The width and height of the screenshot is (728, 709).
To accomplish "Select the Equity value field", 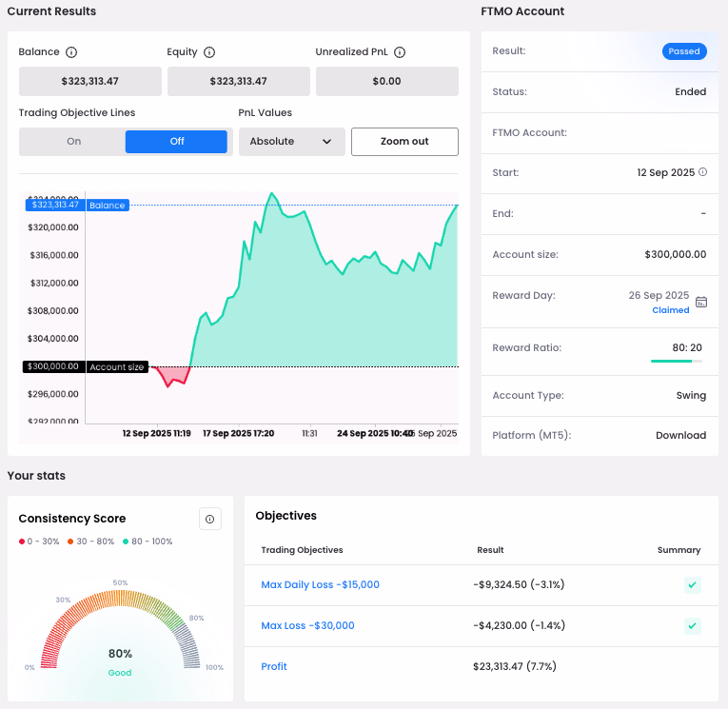I will click(239, 81).
